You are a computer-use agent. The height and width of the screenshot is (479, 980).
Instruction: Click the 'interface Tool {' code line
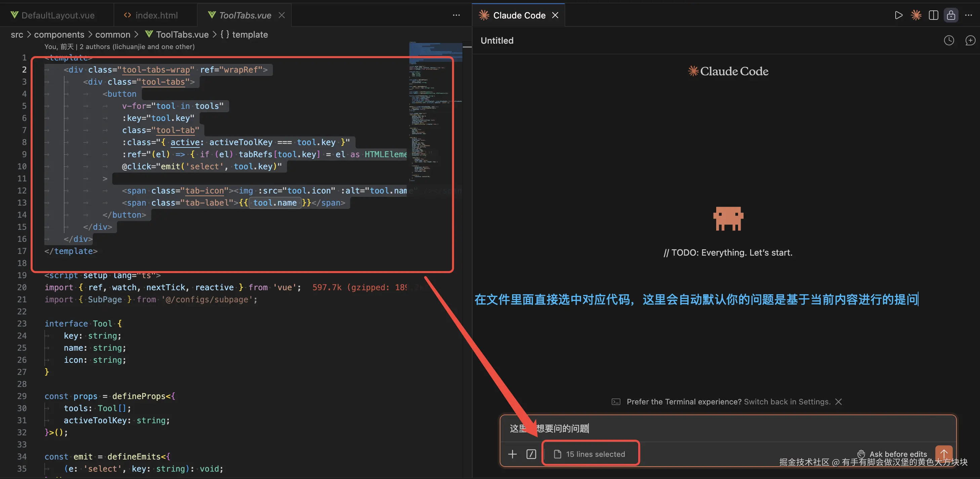pos(83,323)
